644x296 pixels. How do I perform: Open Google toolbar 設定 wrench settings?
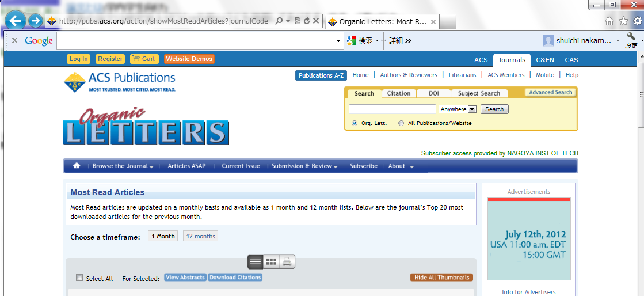click(x=631, y=41)
